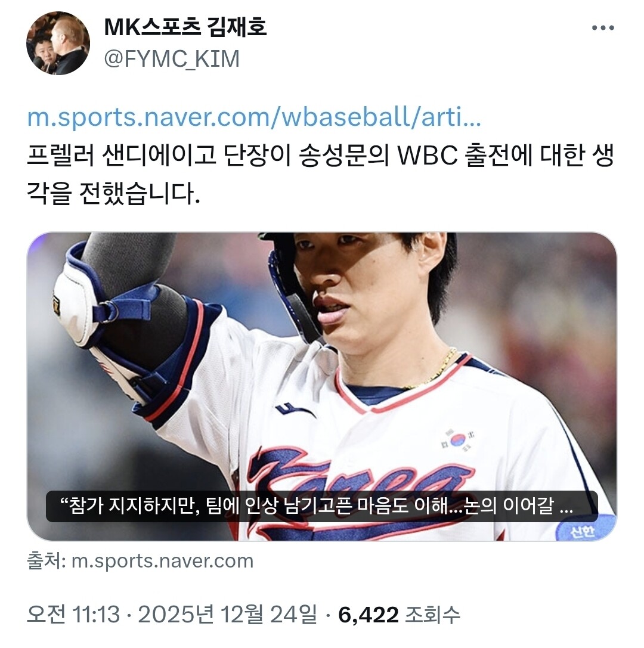Open the three-dot more options menu
The width and height of the screenshot is (644, 648).
pos(603,27)
